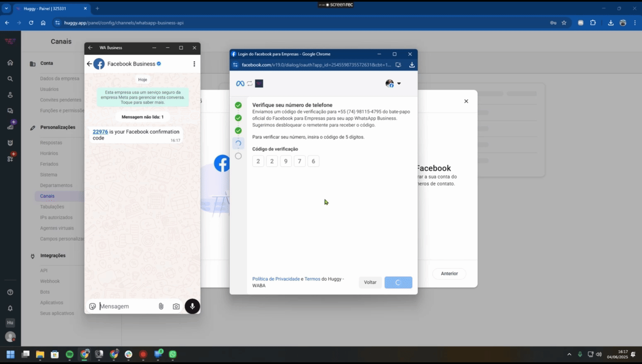Click the Chrome address bar URL
The width and height of the screenshot is (642, 364).
[124, 23]
